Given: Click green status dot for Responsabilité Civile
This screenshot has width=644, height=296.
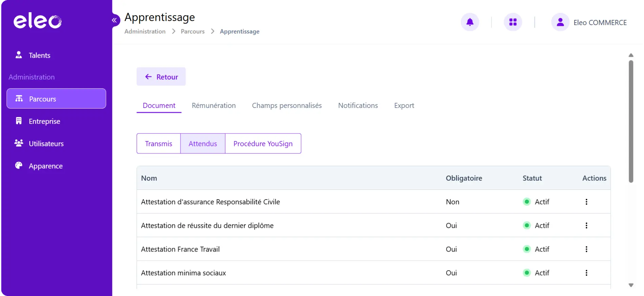Looking at the screenshot, I should click(x=527, y=202).
